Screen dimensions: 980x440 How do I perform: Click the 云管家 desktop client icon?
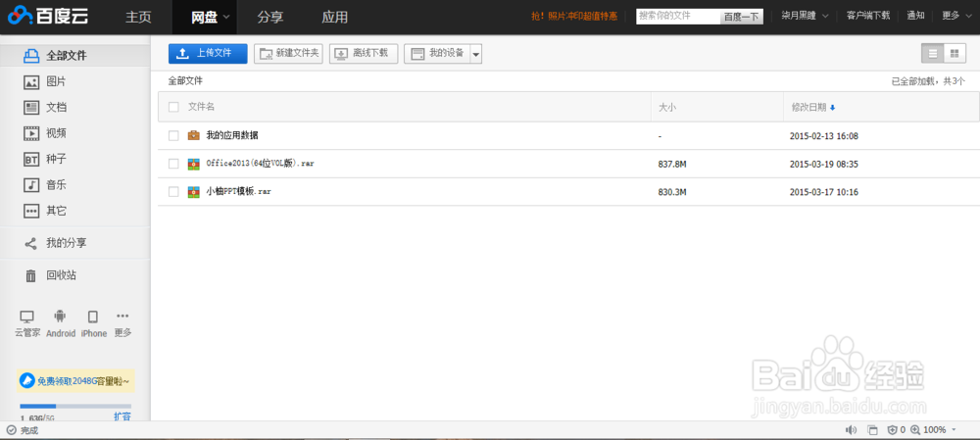27,317
